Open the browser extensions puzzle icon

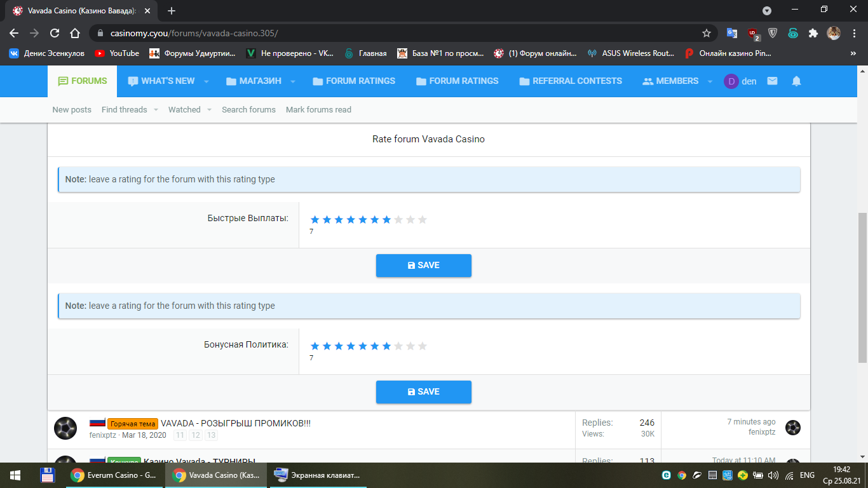[813, 33]
